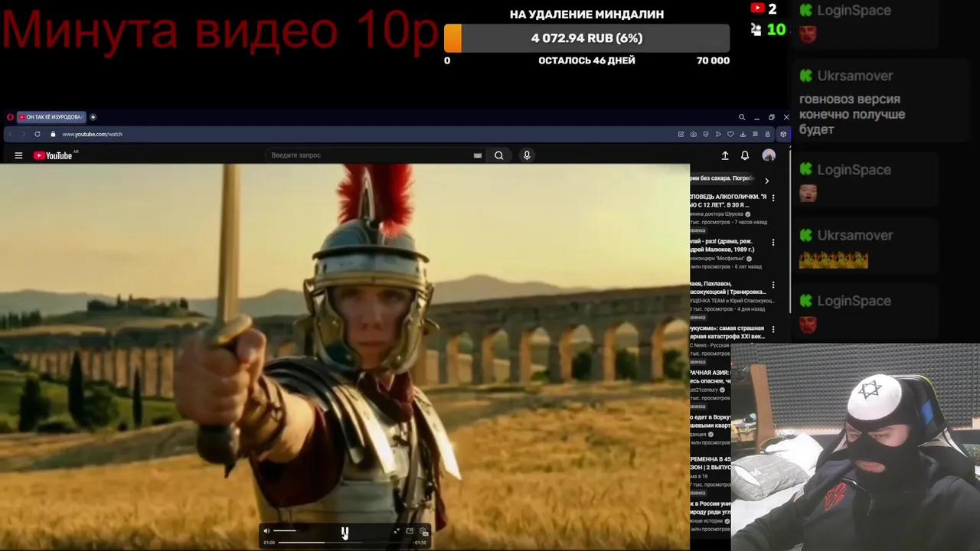Viewport: 980px width, 551px height.
Task: Click the YouTube search magnifier button
Action: [x=498, y=155]
